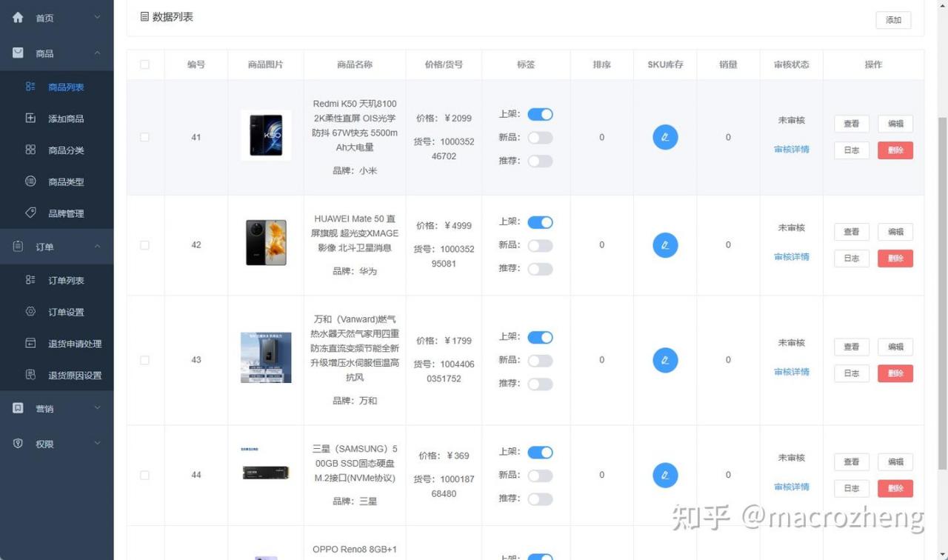Screen dimensions: 948x560
Task: Click the 退货申请处理 icon
Action: coord(30,343)
